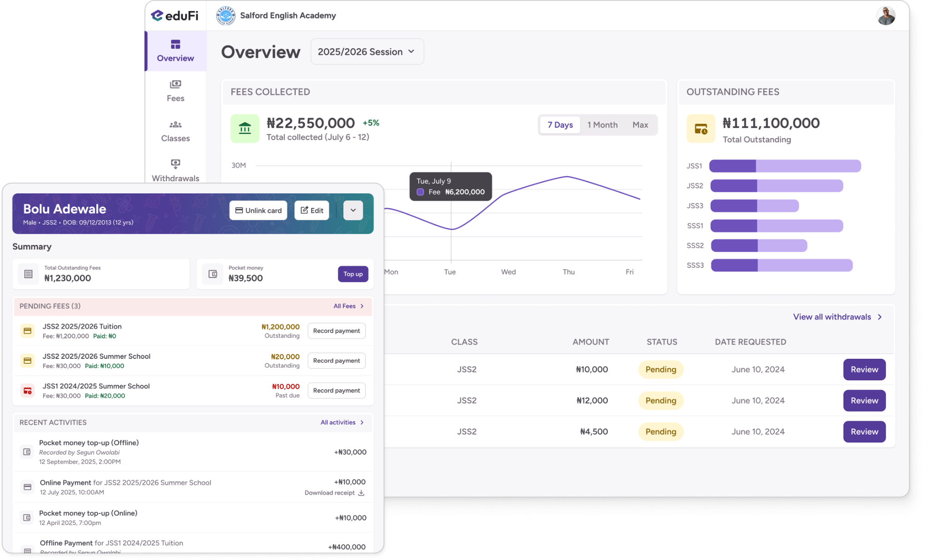Click the eduFi logo
This screenshot has width=930, height=560.
coord(175,15)
